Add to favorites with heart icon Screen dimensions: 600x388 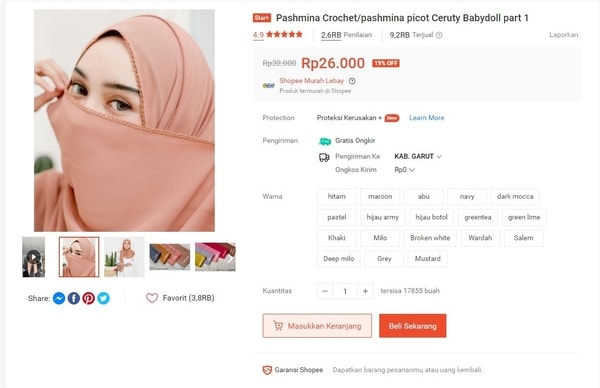pyautogui.click(x=152, y=298)
